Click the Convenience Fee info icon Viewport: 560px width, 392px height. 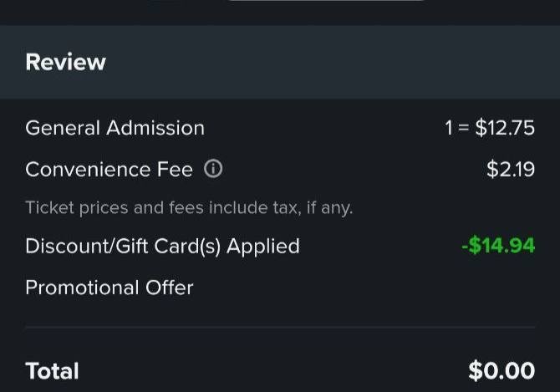(213, 170)
